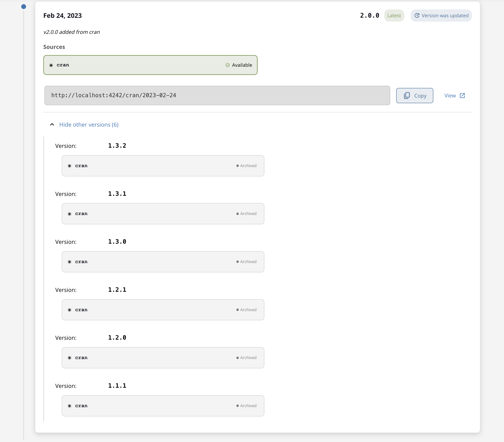This screenshot has width=504, height=442.
Task: Click the copy clipboard icon
Action: (407, 95)
